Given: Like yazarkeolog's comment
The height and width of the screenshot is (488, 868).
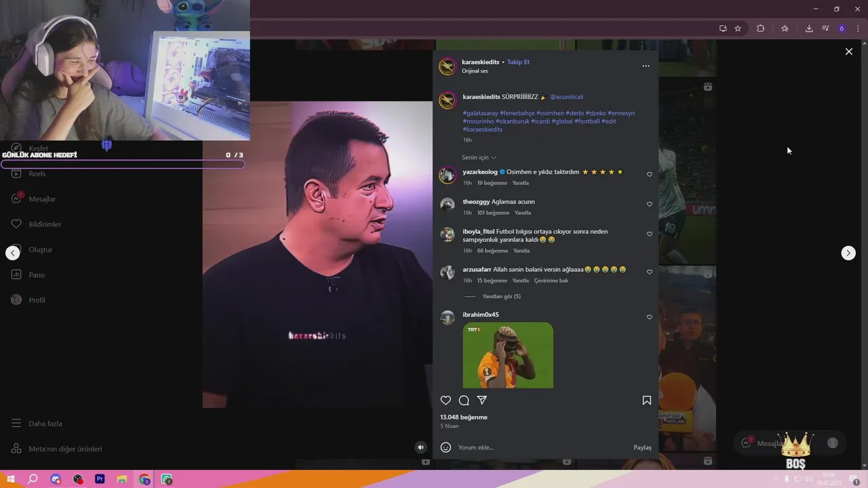Looking at the screenshot, I should point(649,174).
